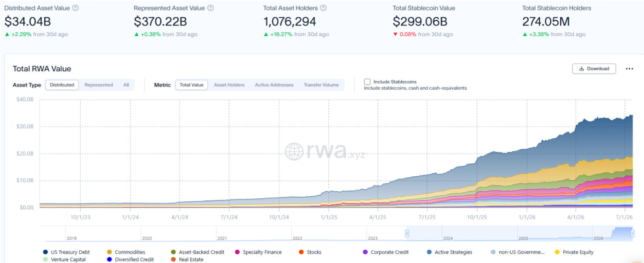Toggle Private Equity legend swatch
The image size is (644, 263).
[557, 252]
